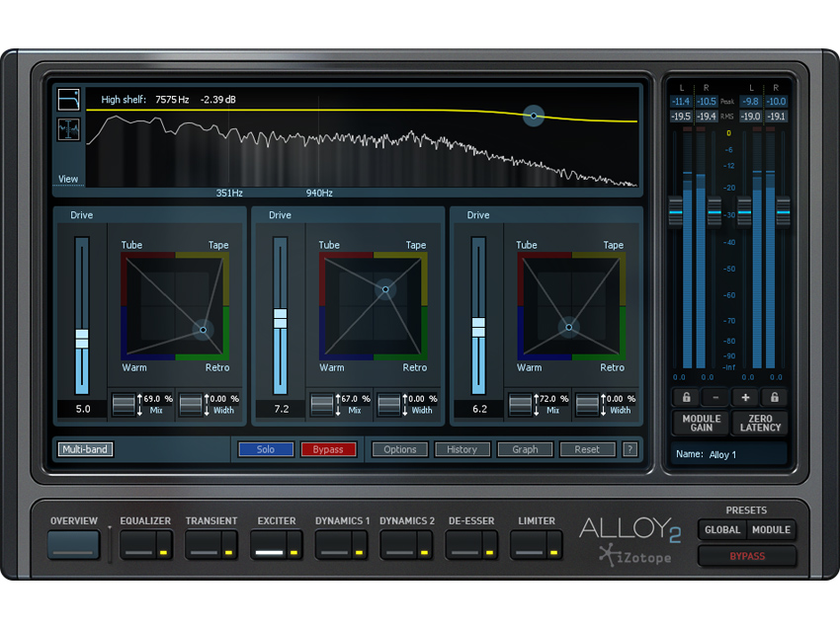
Task: Toggle the global BYPASS button
Action: pos(747,556)
